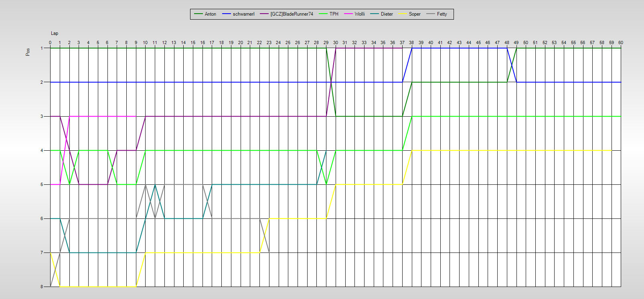Click the blue schwamerl legend line
The image size is (644, 299).
pos(226,14)
